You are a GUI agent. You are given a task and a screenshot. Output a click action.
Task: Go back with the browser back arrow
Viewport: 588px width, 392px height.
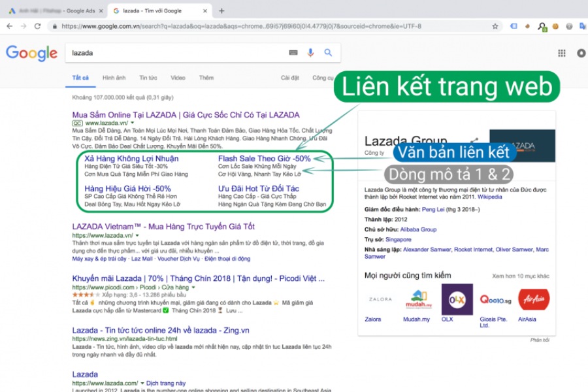click(9, 26)
